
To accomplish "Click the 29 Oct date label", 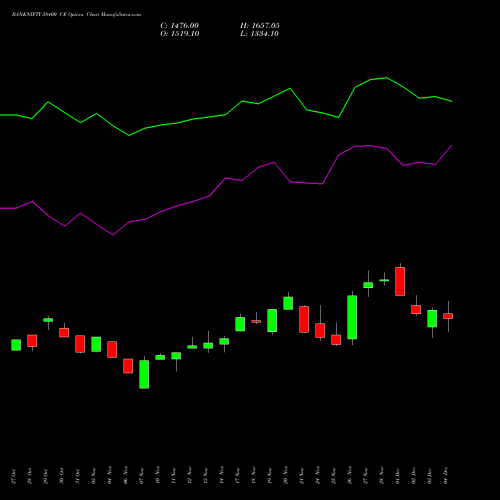I will pos(46,476).
